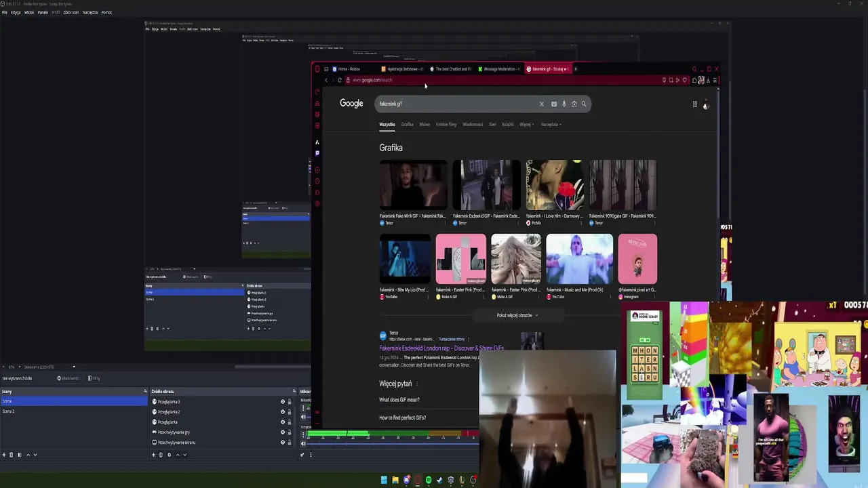Click the Google logo

(x=351, y=104)
